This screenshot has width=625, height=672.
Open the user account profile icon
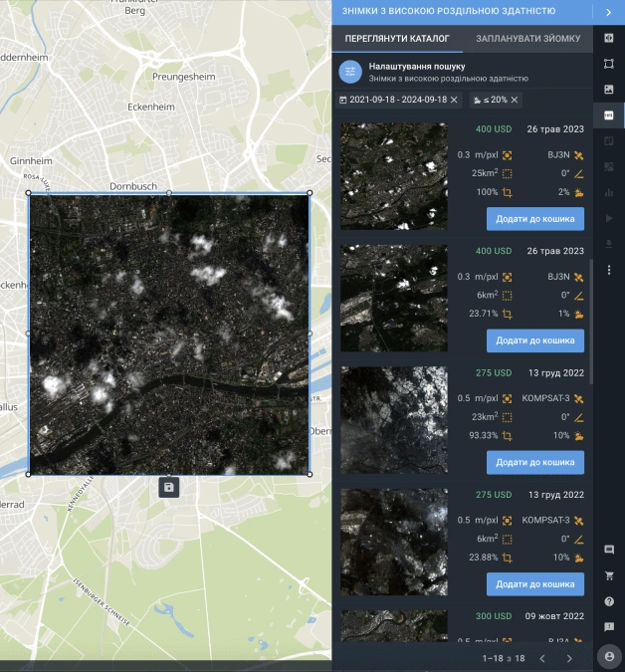[x=609, y=657]
